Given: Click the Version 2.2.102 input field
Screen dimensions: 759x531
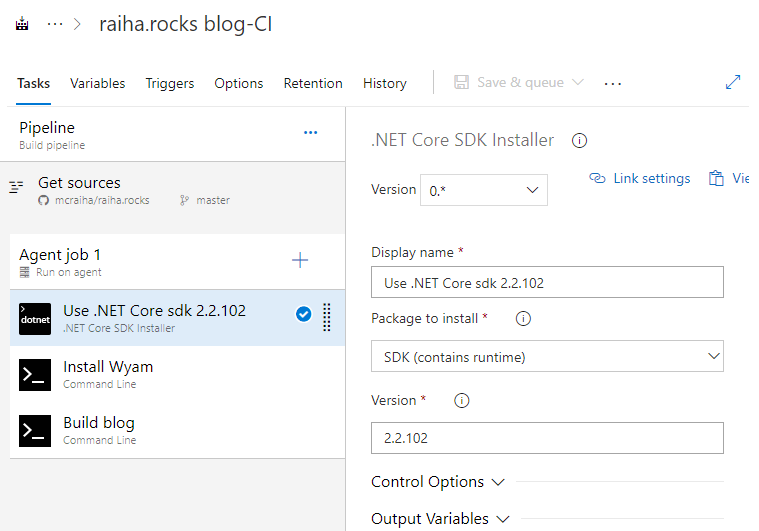Looking at the screenshot, I should point(547,438).
